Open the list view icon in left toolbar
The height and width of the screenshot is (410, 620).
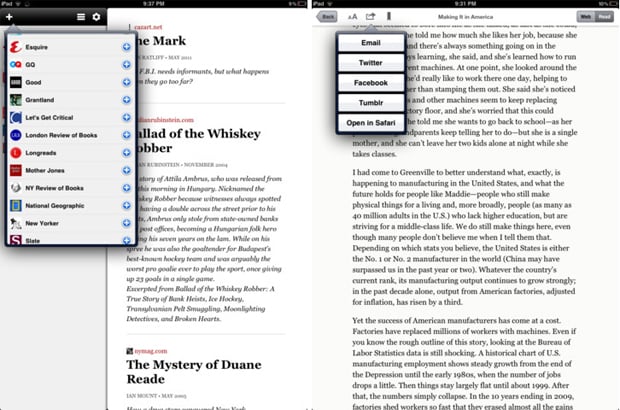coord(81,17)
